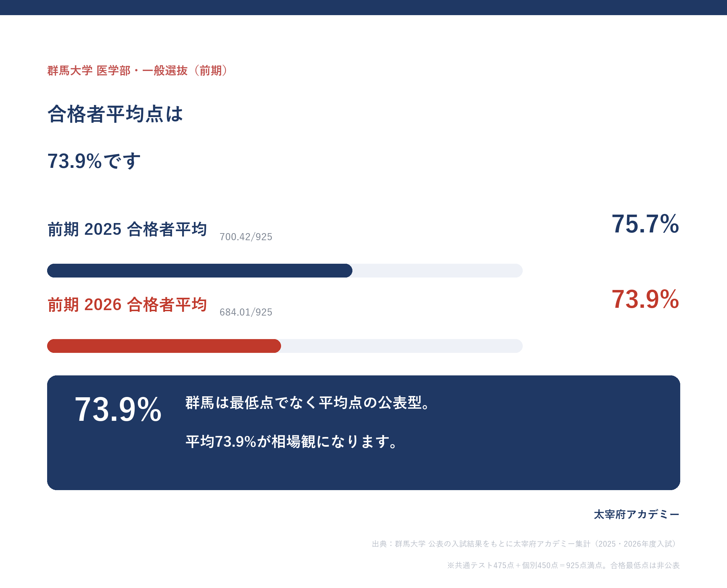Click the navy 75.7% figure
This screenshot has height=588, width=727.
click(x=645, y=224)
